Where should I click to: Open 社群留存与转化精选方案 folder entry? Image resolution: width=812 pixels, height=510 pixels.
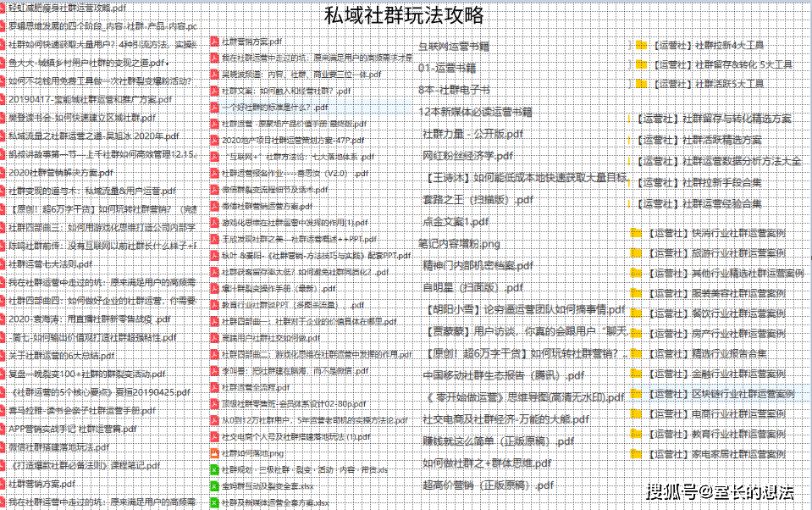(x=714, y=119)
